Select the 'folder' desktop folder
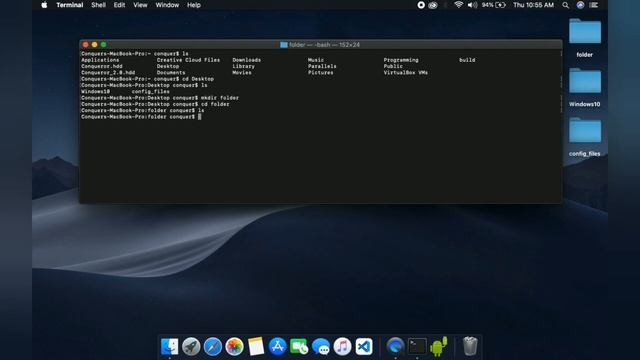640x360 pixels. point(584,38)
